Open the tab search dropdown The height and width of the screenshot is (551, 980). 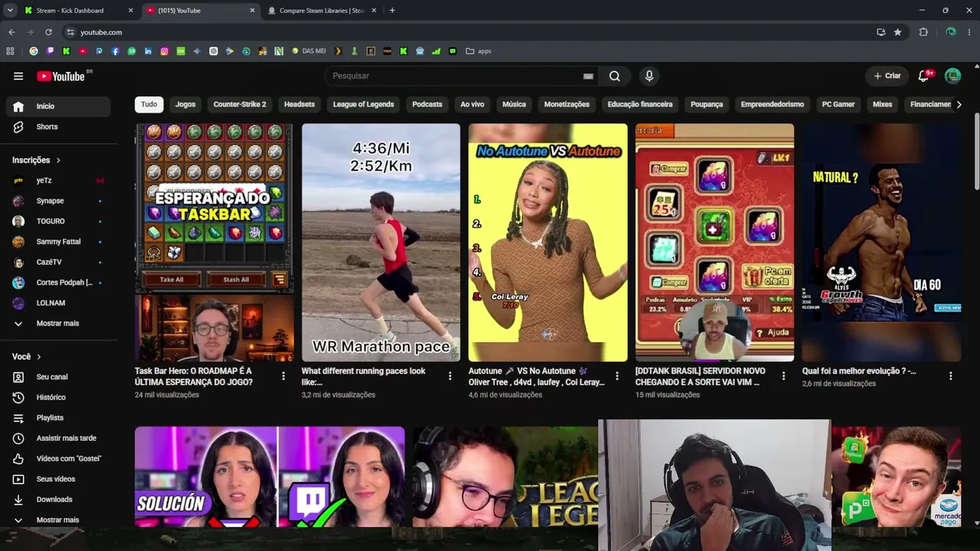tap(10, 11)
